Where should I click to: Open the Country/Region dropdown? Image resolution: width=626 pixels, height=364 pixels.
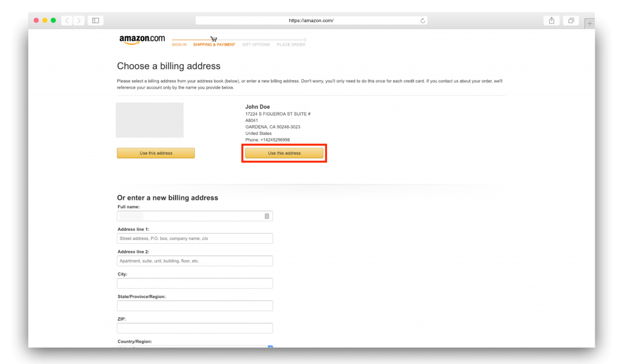pos(195,347)
